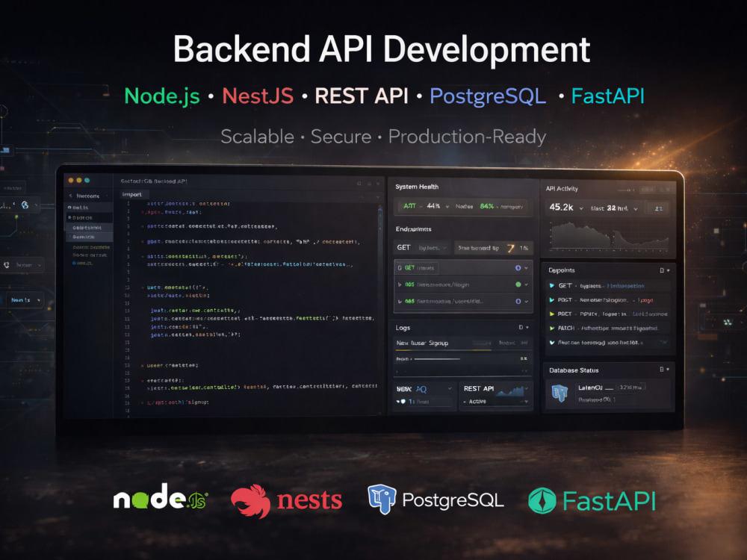The image size is (747, 560).
Task: Click the Deployments panel layout icon
Action: [x=662, y=270]
